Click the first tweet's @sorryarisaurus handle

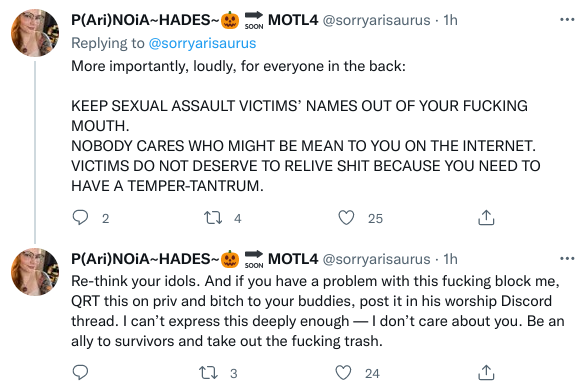[376, 20]
